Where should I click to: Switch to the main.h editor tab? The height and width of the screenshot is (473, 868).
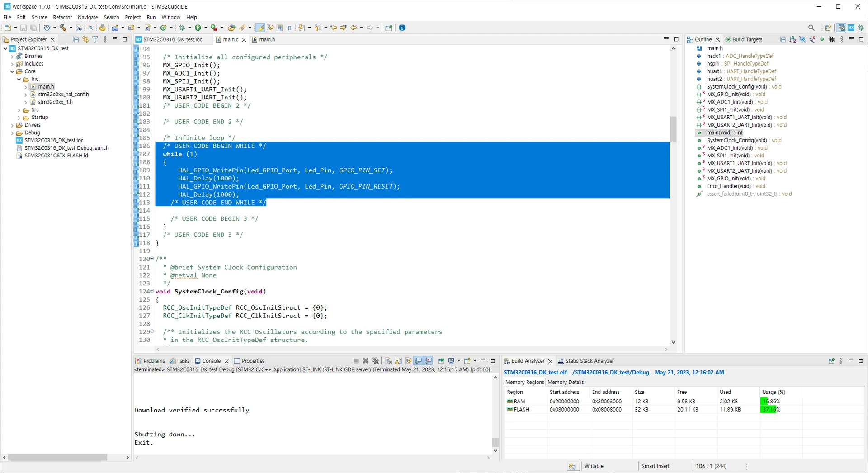coord(266,39)
